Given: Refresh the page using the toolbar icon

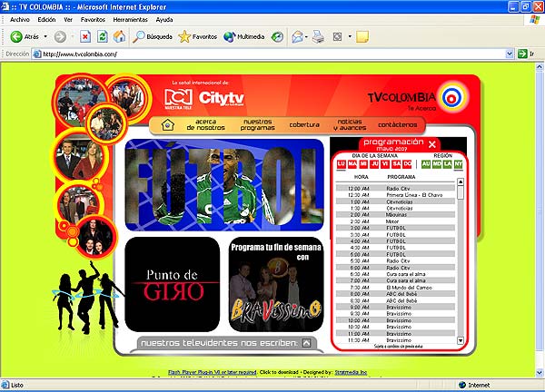Looking at the screenshot, I should pyautogui.click(x=102, y=37).
